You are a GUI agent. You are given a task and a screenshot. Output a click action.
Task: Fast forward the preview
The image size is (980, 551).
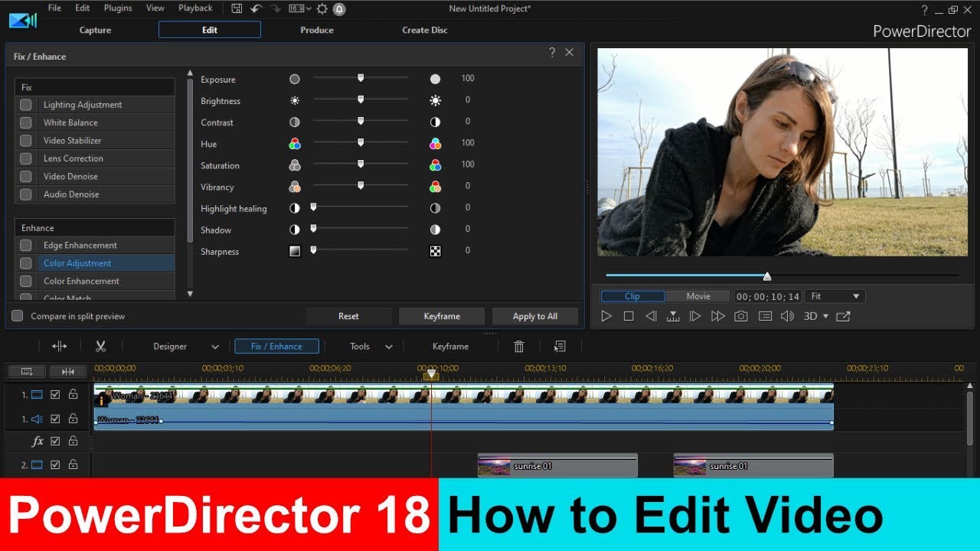click(717, 316)
